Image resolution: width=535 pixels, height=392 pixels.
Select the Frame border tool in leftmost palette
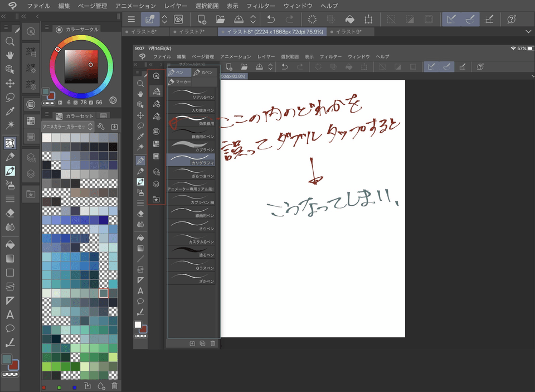[10, 287]
